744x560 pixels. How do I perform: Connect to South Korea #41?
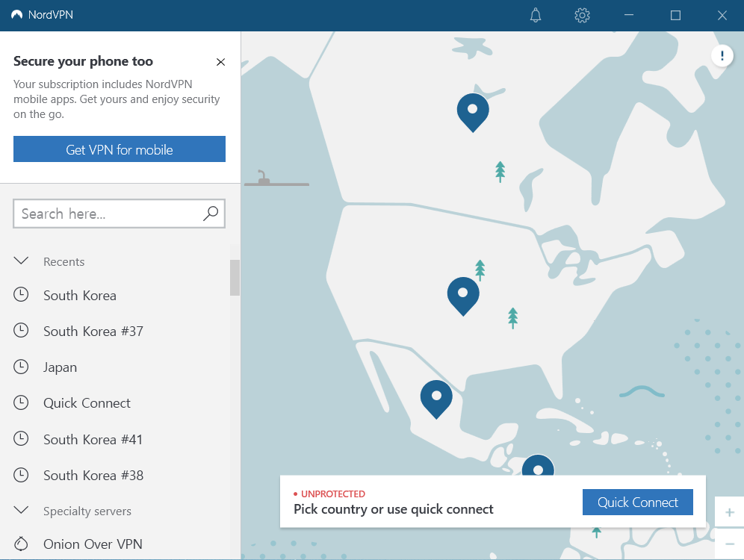93,440
